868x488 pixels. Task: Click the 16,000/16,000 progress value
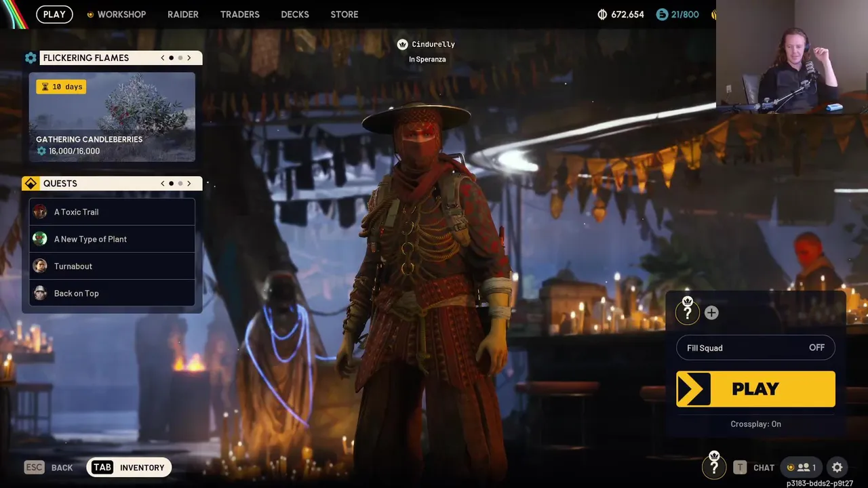click(x=74, y=151)
